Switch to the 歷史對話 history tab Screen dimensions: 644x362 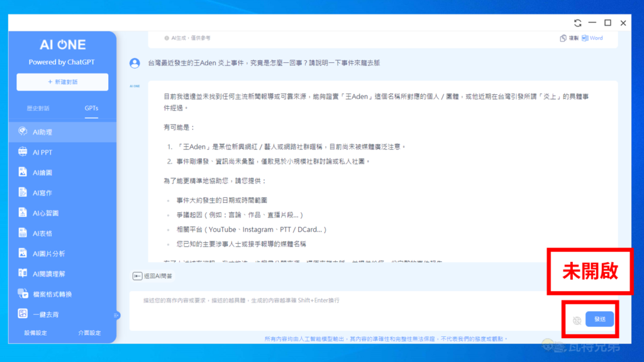(38, 108)
